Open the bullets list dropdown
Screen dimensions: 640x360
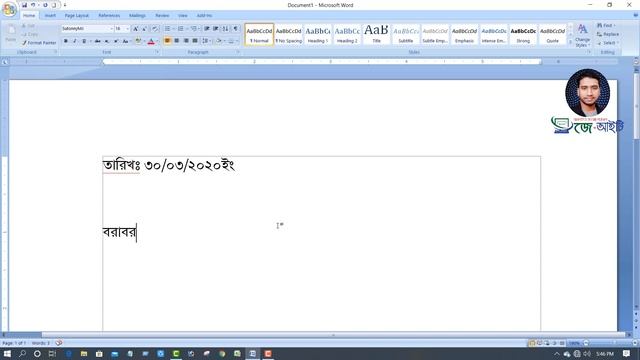[x=173, y=29]
